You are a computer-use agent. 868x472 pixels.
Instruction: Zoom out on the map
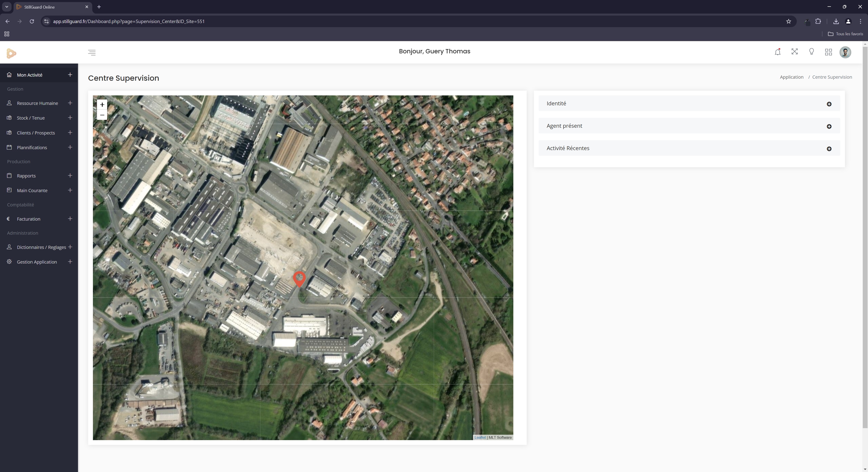pos(102,115)
